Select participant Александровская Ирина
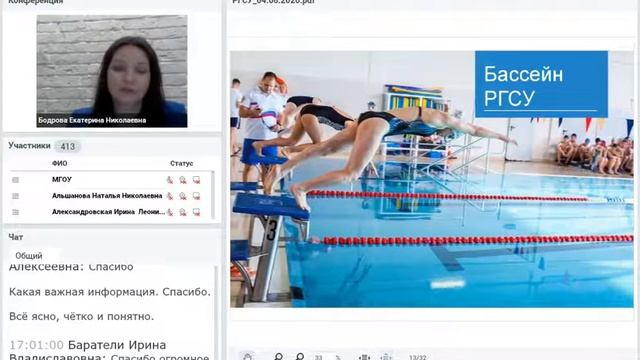Viewport: 640px width, 360px height. [108, 212]
